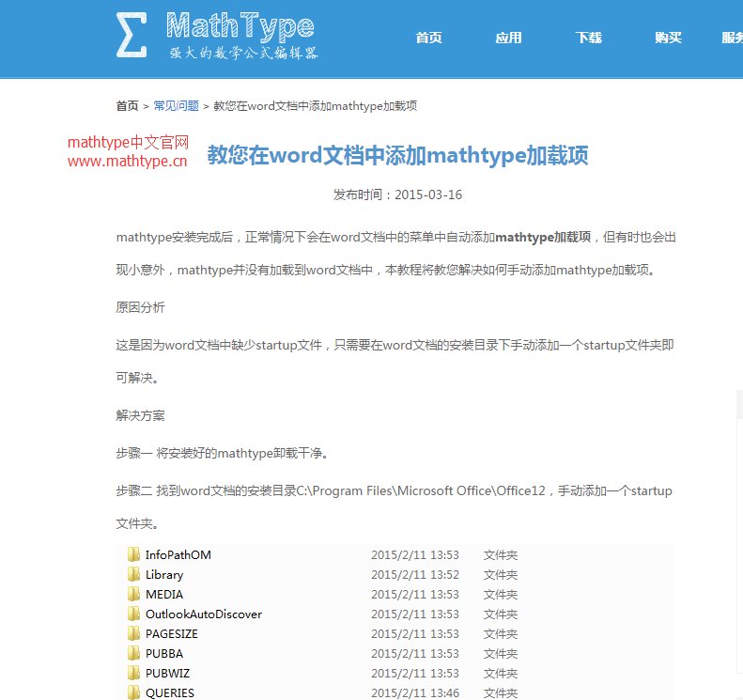Open the 常见问题 breadcrumb link
Viewport: 743px width, 700px height.
[x=176, y=105]
